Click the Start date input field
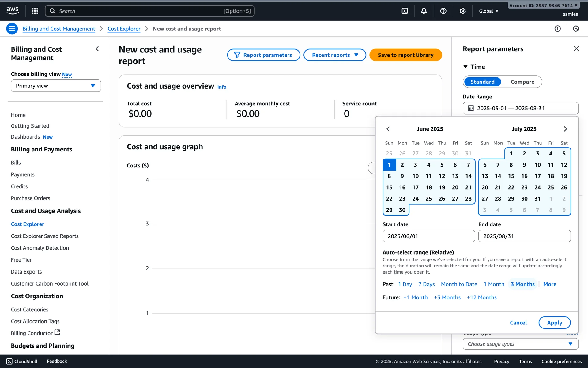The width and height of the screenshot is (588, 368). click(428, 236)
